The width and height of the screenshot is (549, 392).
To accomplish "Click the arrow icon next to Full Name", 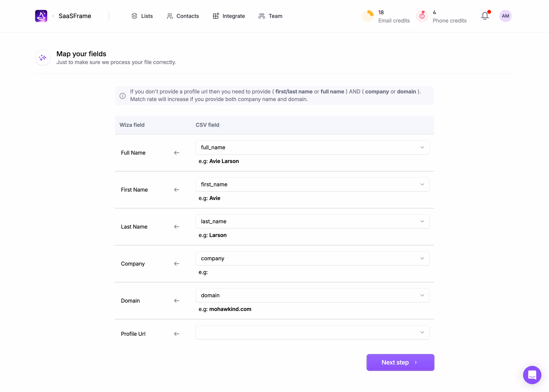I will pos(177,153).
